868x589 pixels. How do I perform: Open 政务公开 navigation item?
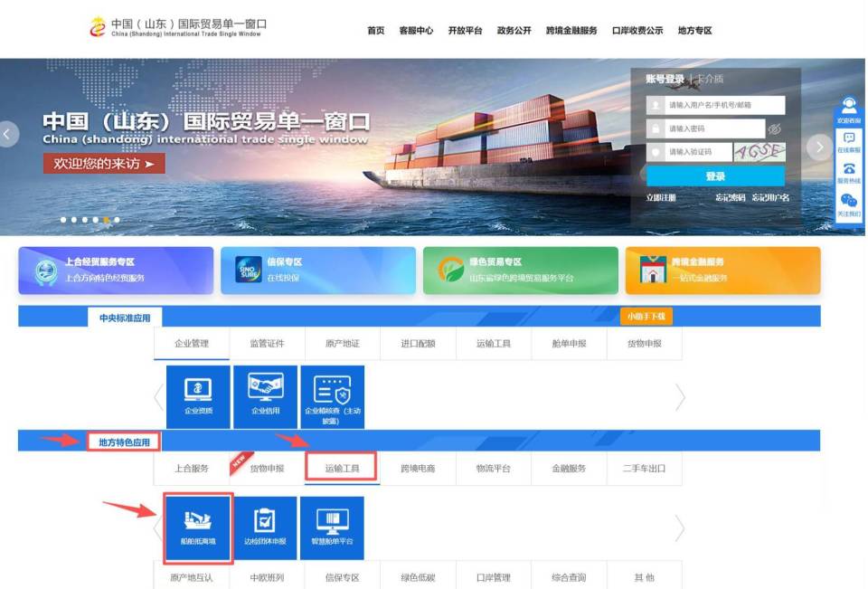[x=514, y=31]
